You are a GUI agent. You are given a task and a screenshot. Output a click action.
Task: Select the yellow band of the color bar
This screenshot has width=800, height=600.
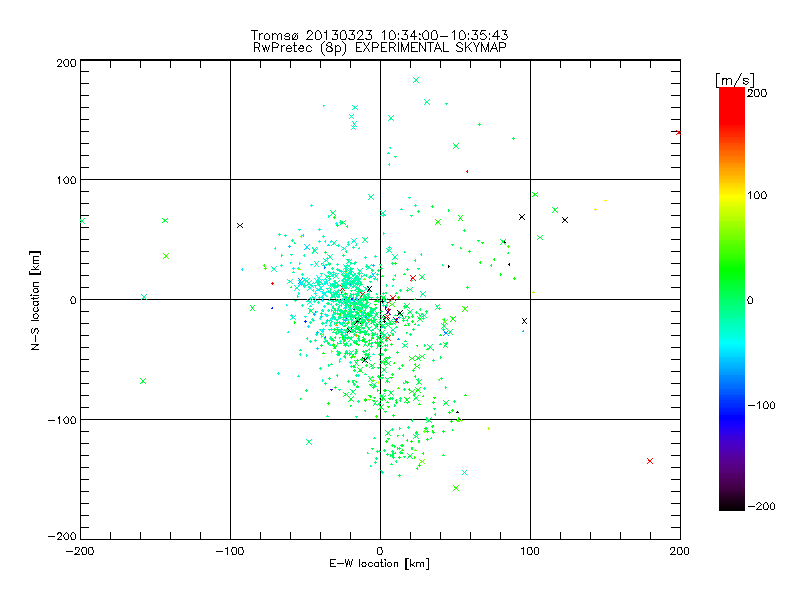coord(732,195)
